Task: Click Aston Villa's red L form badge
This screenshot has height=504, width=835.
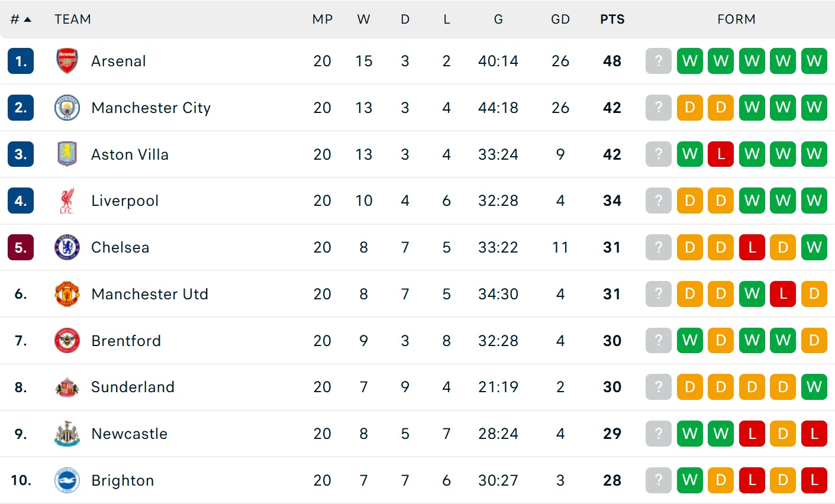Action: [721, 154]
